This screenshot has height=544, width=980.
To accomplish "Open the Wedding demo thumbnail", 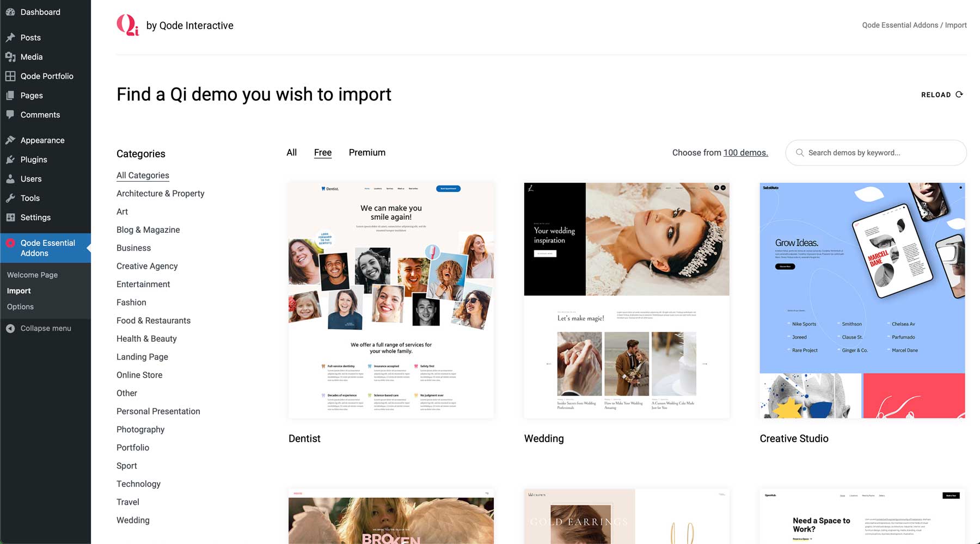I will (627, 300).
